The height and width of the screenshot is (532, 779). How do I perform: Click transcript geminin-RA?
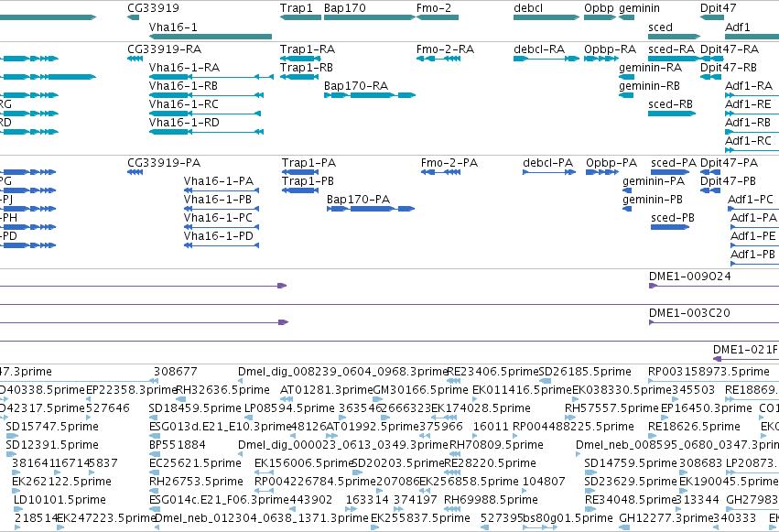(626, 77)
